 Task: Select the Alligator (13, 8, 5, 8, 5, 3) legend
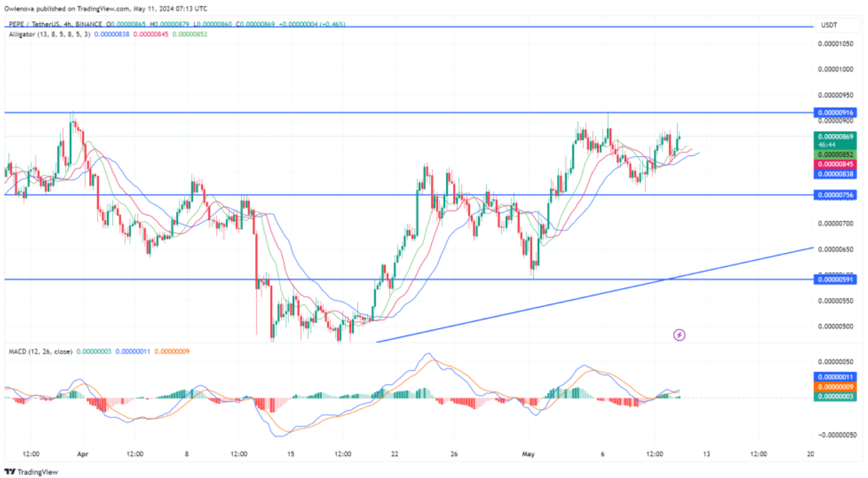pyautogui.click(x=49, y=34)
